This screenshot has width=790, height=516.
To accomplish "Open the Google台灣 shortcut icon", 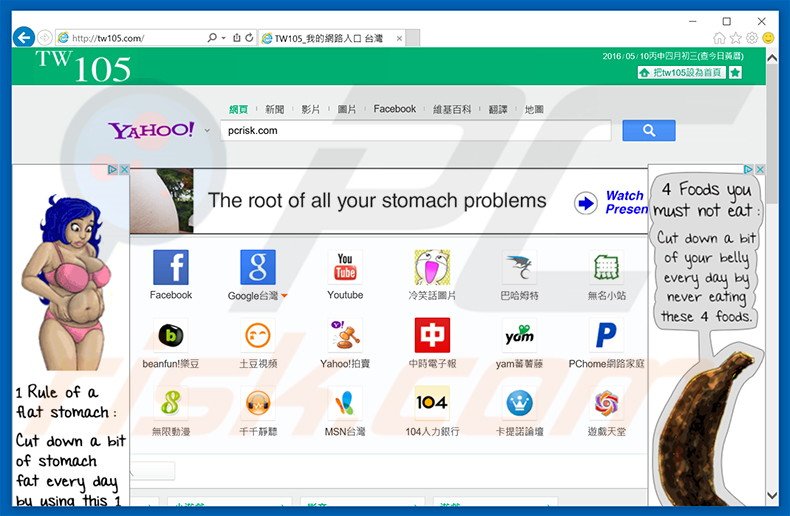I will click(257, 268).
